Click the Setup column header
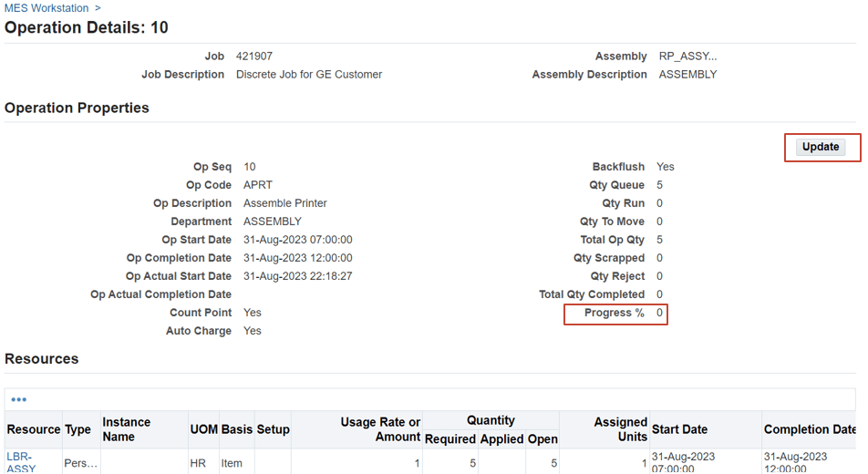Screen dimensions: 868x474 (273, 429)
